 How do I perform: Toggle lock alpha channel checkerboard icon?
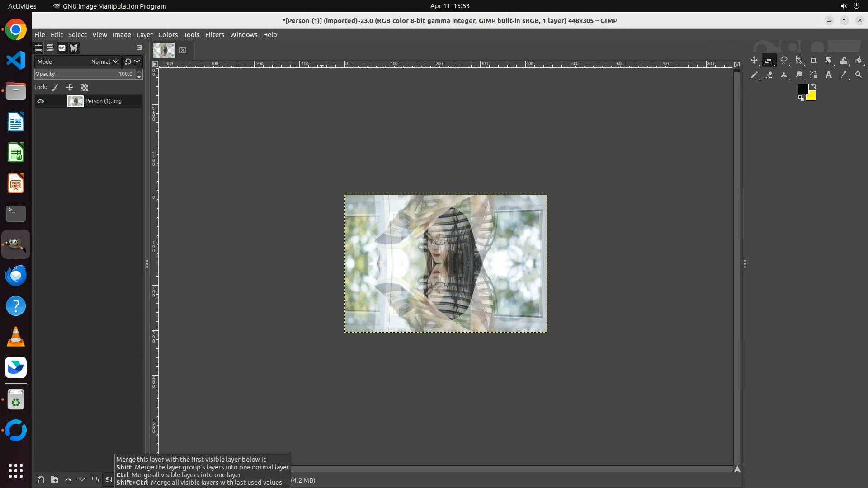[x=85, y=87]
